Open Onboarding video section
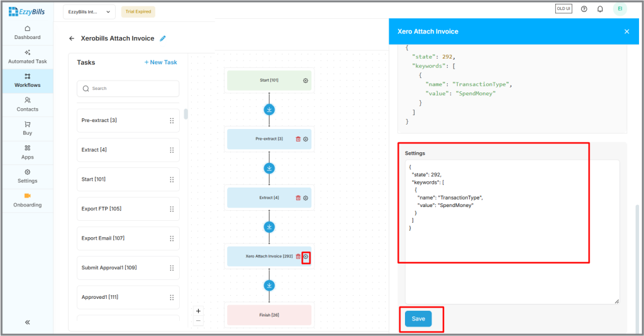644x336 pixels. [28, 201]
